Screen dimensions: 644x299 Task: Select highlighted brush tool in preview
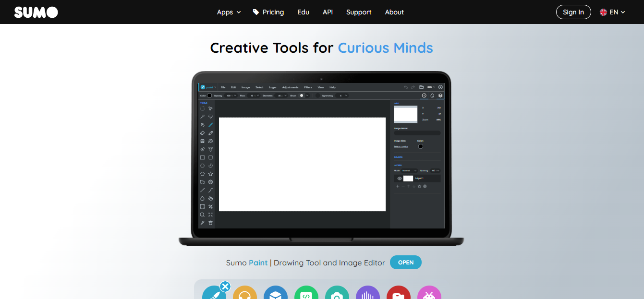point(210,125)
